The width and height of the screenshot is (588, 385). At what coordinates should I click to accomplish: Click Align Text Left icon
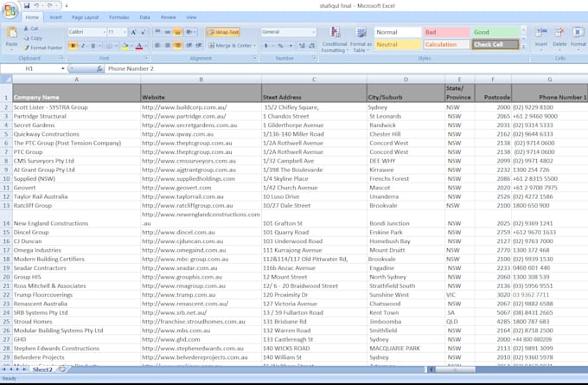(157, 45)
